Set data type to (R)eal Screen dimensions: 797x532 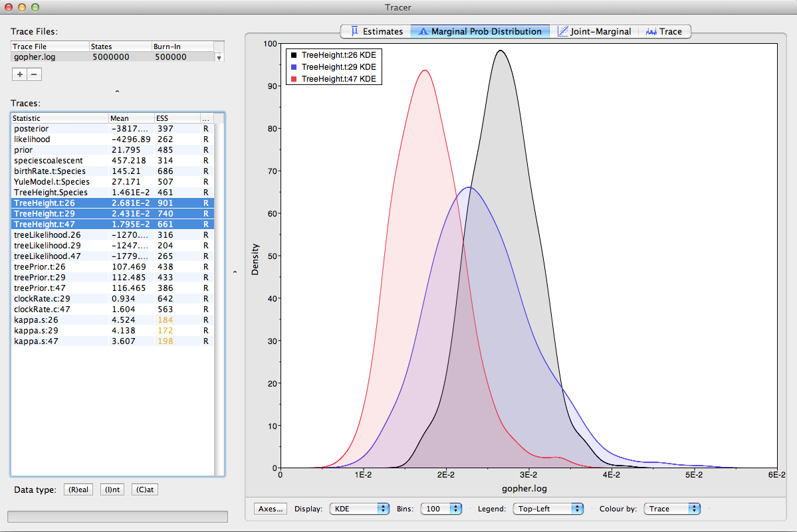[78, 490]
